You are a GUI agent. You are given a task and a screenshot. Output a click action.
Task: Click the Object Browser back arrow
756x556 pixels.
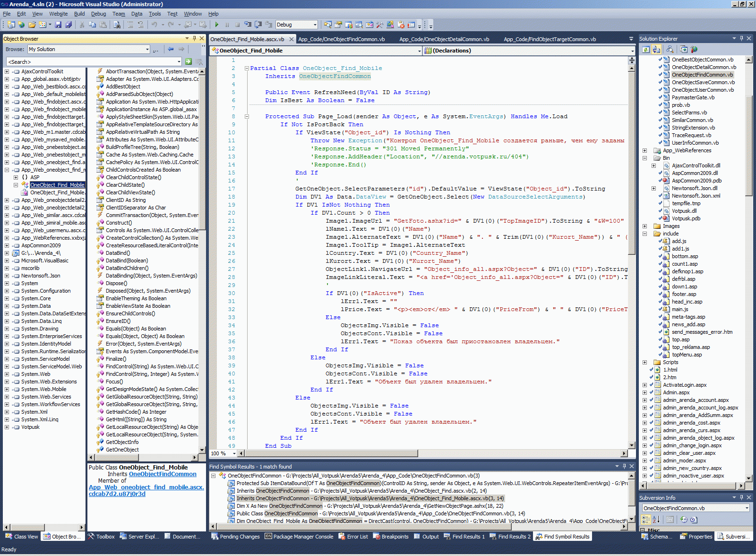pos(171,49)
